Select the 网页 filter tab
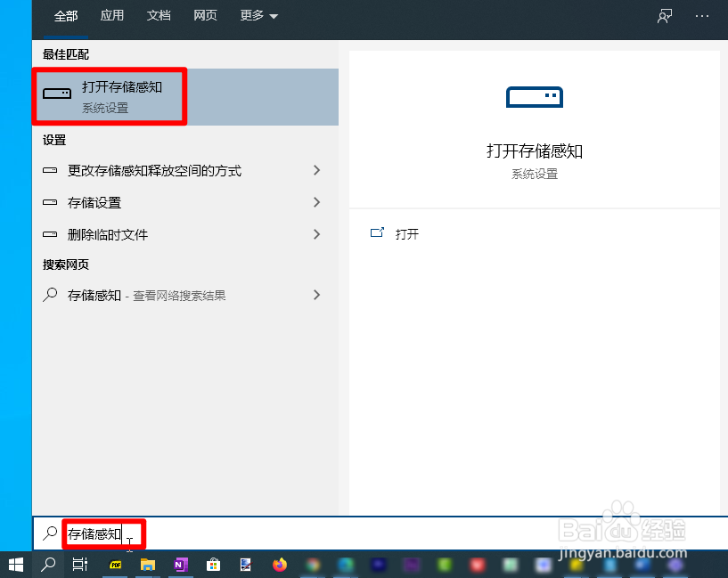This screenshot has width=728, height=578. pos(205,15)
